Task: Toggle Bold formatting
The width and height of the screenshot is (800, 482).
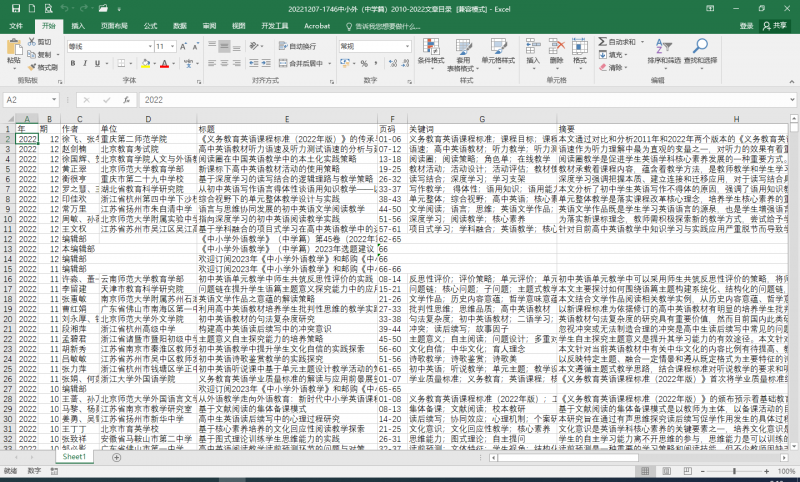Action: [73, 63]
